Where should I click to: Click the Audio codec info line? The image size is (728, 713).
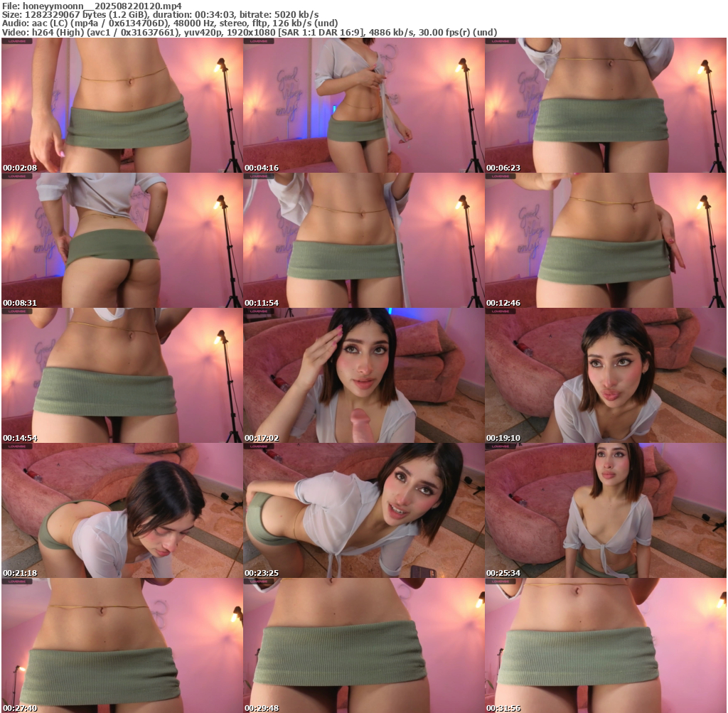point(171,23)
